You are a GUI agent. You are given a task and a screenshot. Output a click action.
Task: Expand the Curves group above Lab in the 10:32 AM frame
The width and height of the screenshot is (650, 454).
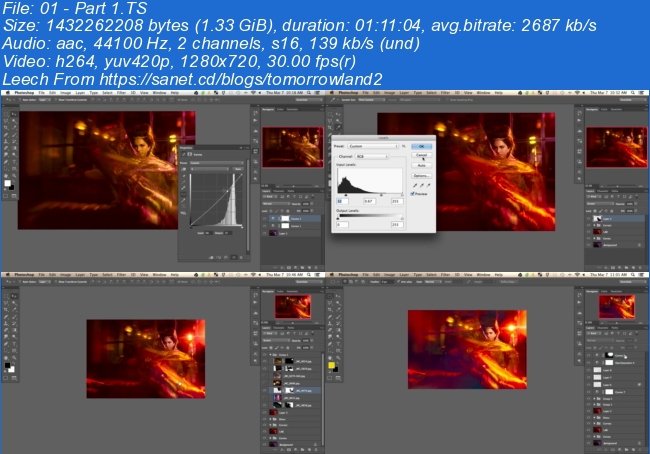tap(594, 225)
